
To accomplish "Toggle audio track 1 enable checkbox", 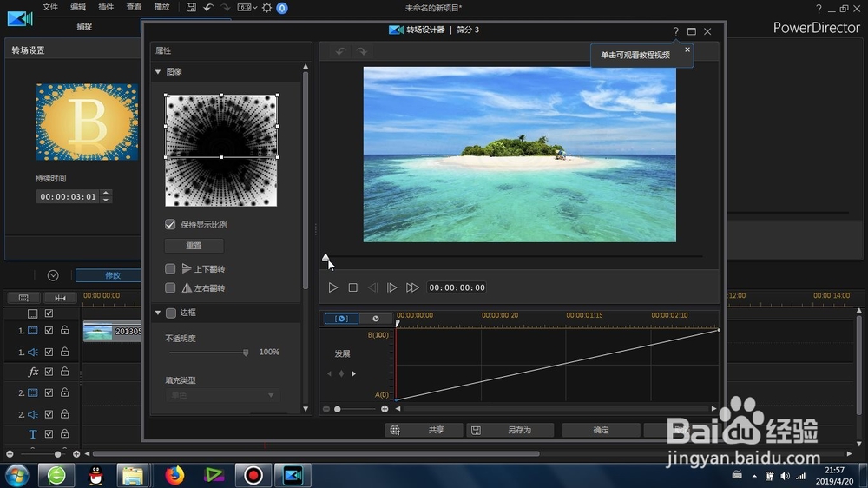I will pyautogui.click(x=49, y=352).
